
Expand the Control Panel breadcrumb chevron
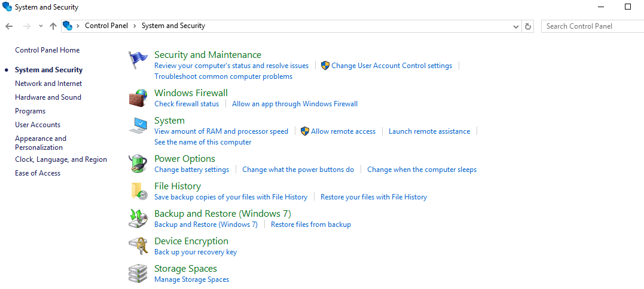[135, 26]
